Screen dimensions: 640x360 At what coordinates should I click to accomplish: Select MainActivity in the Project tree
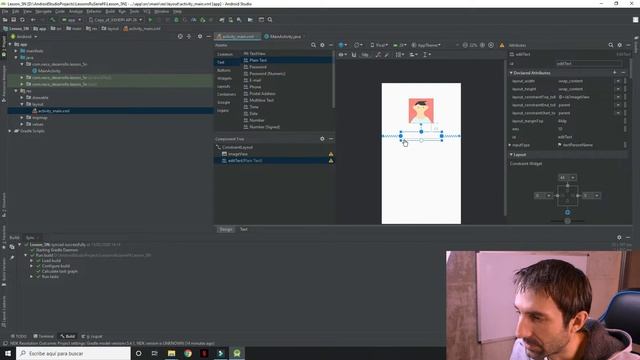click(x=49, y=71)
